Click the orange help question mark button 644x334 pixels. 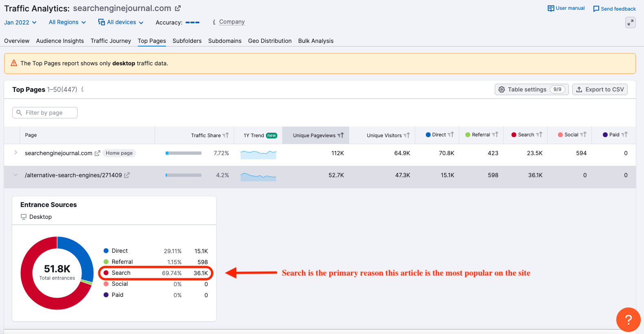coord(628,320)
